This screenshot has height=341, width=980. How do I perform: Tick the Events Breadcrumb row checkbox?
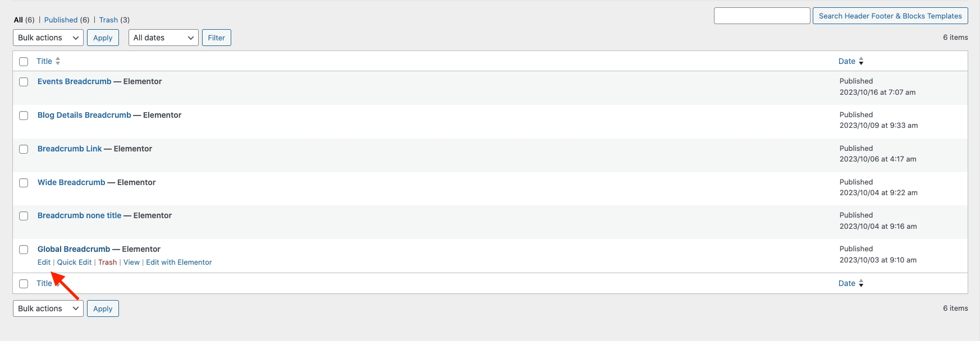(24, 82)
